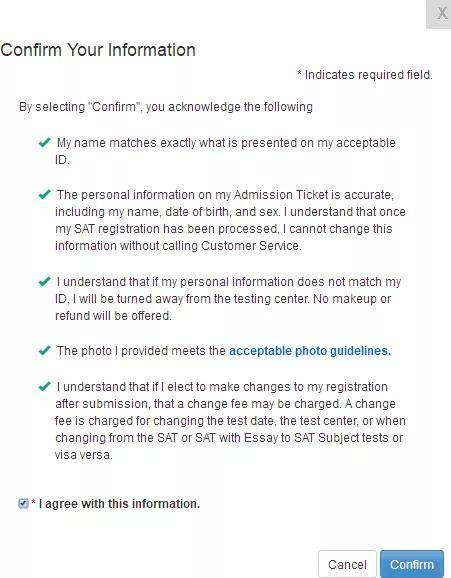
Task: Click the Admission Ticket accuracy paragraph
Action: (x=230, y=220)
